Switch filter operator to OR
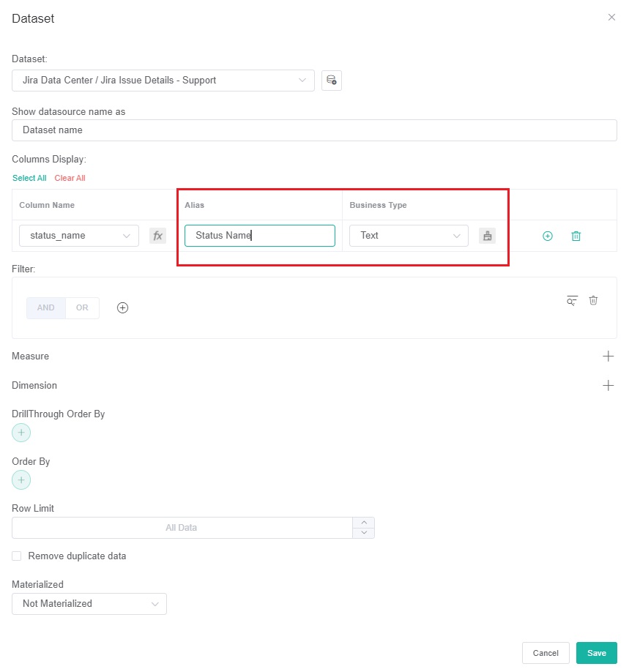Screen dimensions: 629x672 point(82,308)
